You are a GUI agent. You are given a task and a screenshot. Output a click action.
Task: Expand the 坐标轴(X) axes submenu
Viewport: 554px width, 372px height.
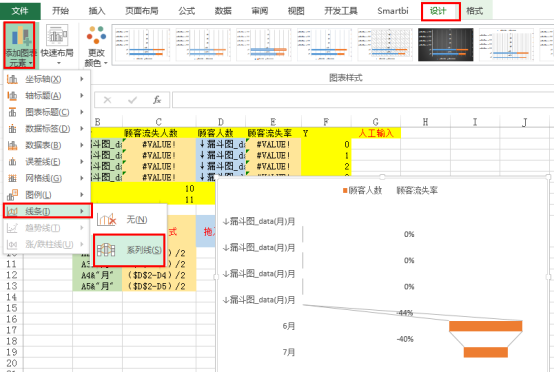click(x=47, y=79)
